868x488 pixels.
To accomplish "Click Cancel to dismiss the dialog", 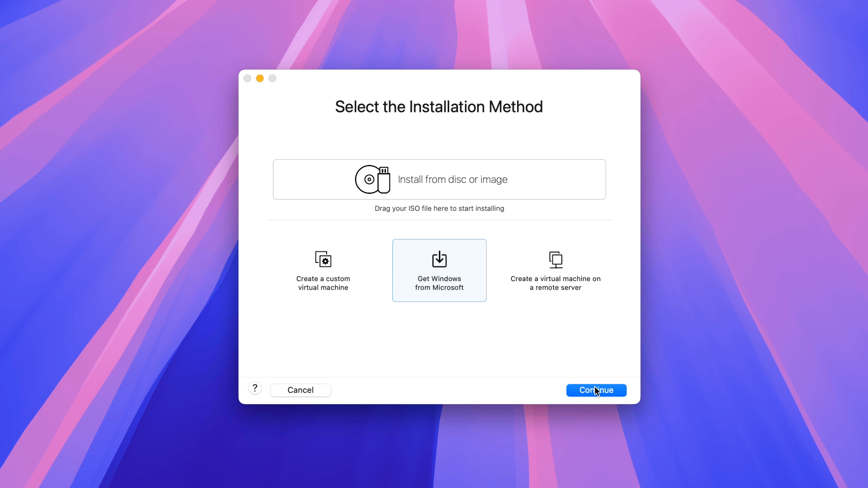I will [x=300, y=390].
